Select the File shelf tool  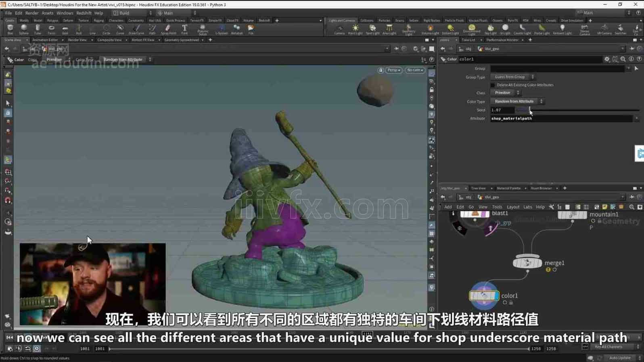(x=251, y=29)
